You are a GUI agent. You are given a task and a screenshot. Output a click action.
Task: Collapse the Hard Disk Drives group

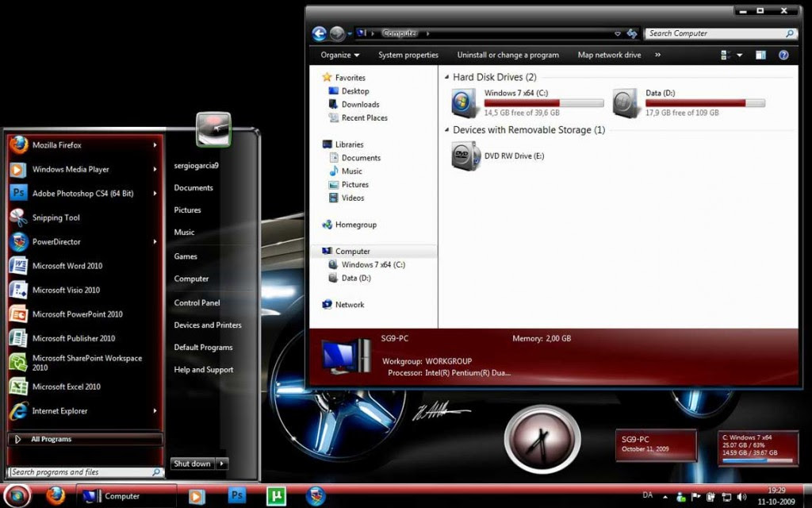coord(446,77)
